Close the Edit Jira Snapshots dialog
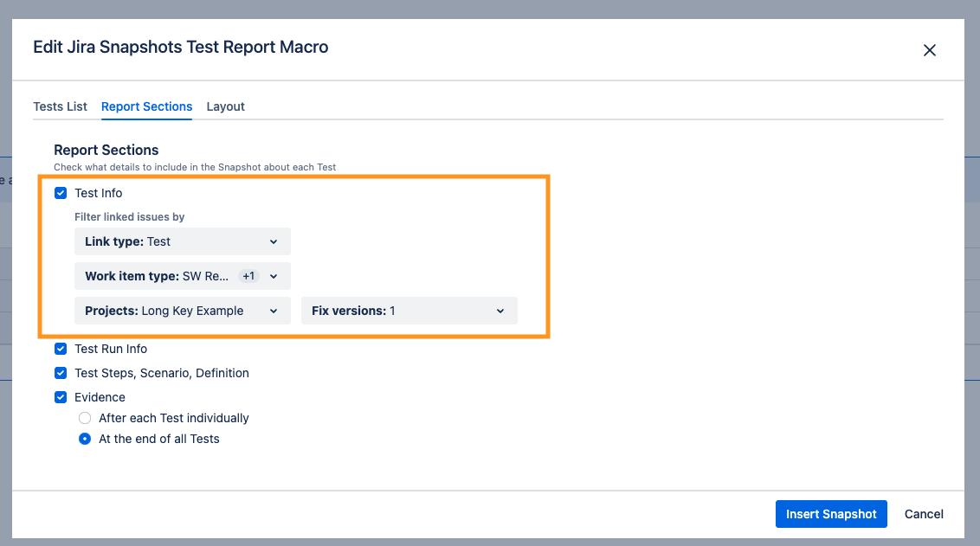 point(930,50)
